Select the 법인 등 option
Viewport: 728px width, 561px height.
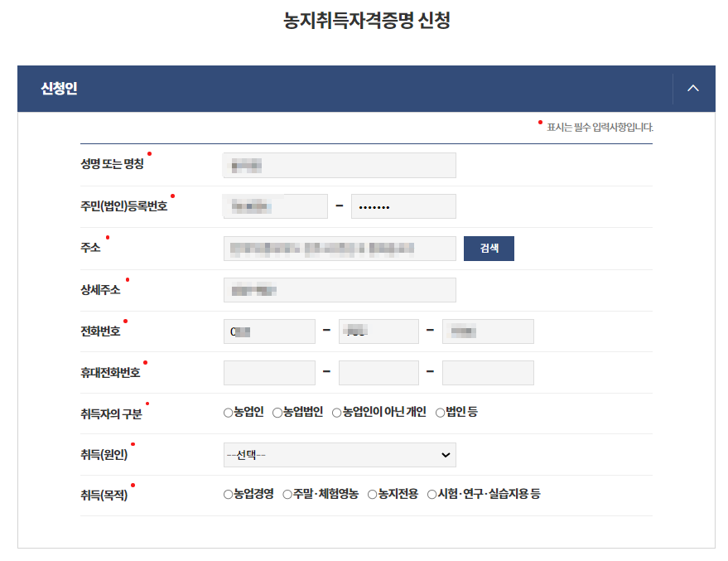pyautogui.click(x=440, y=412)
